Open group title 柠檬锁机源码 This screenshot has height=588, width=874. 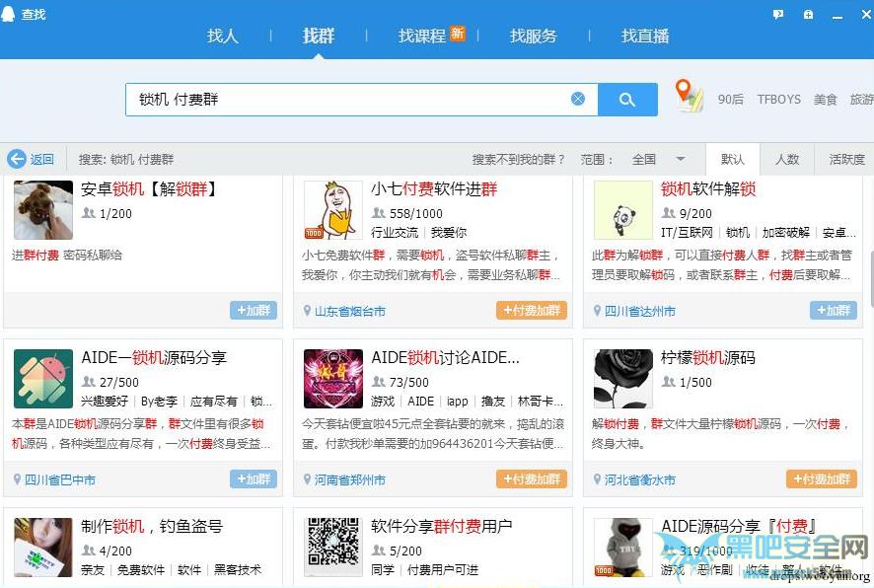708,358
